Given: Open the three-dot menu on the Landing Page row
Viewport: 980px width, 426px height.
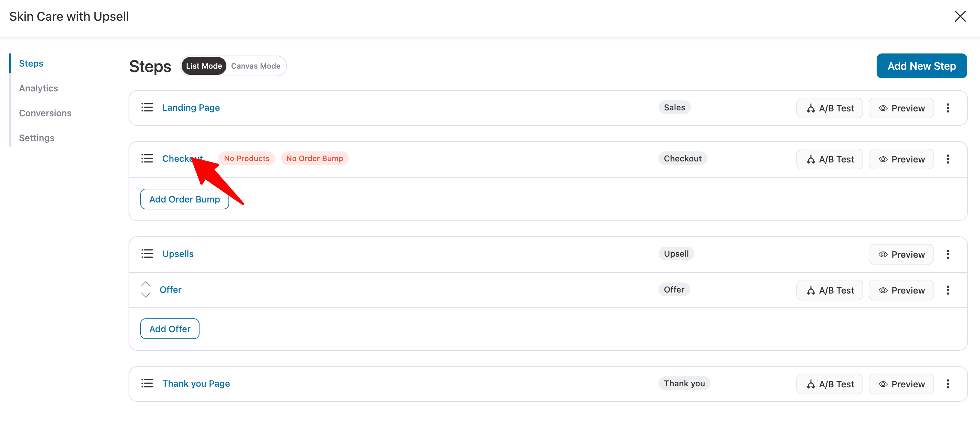Looking at the screenshot, I should pos(948,108).
